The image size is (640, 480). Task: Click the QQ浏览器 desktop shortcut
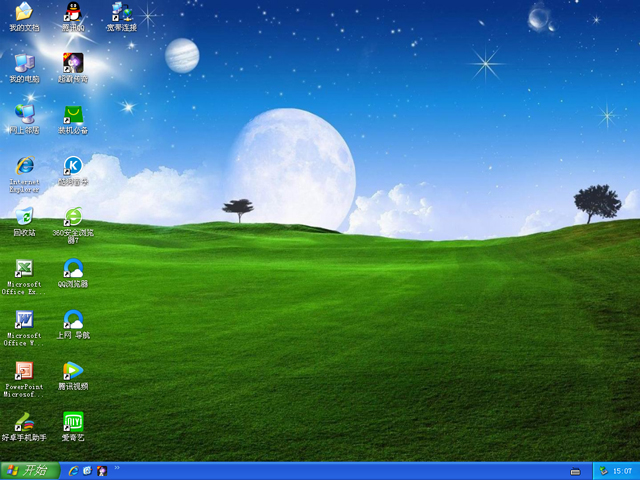(x=73, y=268)
